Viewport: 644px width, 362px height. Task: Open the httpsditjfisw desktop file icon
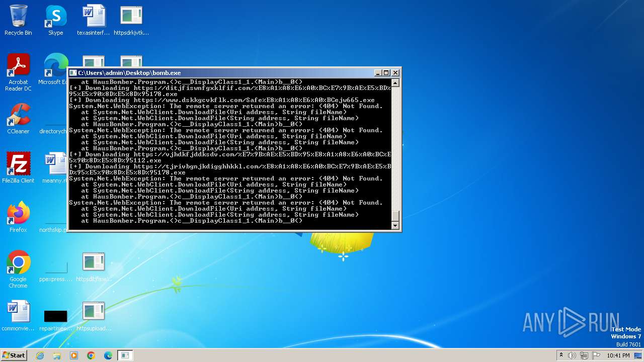[94, 266]
